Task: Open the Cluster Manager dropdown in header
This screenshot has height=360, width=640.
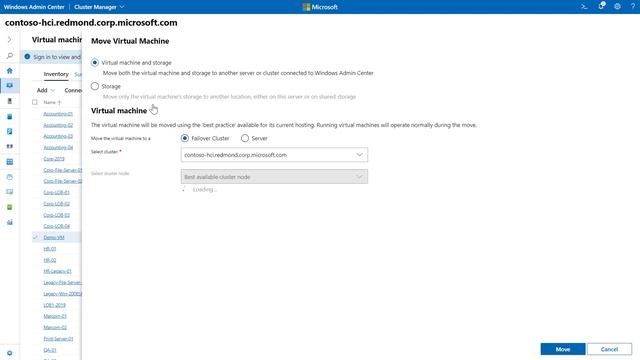Action: coord(99,7)
